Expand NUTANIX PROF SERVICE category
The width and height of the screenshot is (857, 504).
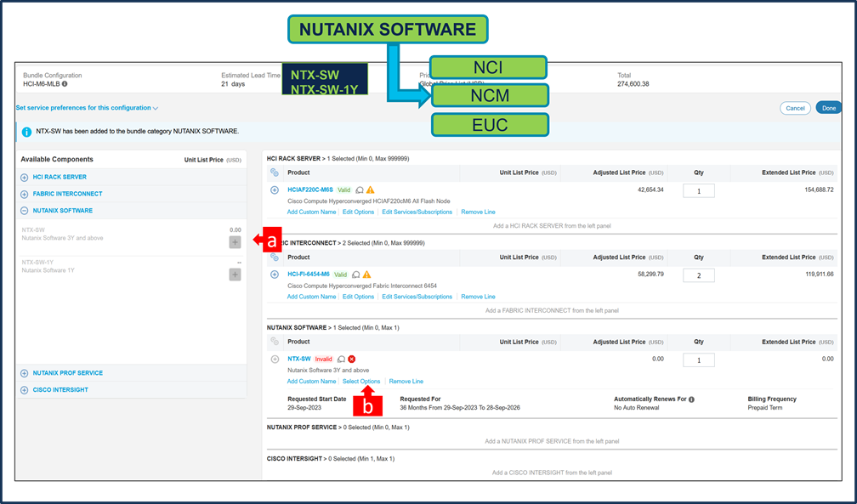point(24,373)
